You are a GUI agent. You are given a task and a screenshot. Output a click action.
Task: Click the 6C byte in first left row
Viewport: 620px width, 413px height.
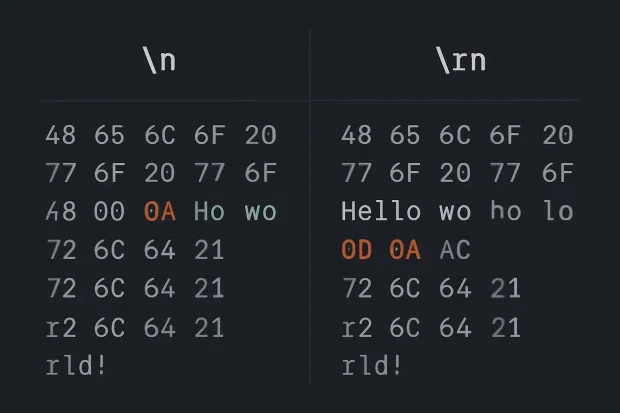(x=160, y=135)
